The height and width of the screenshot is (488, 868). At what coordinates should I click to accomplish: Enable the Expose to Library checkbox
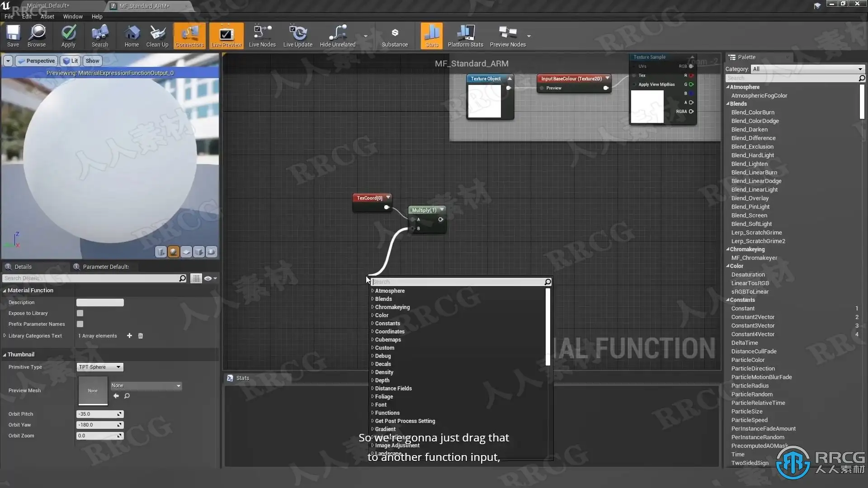[x=80, y=313]
